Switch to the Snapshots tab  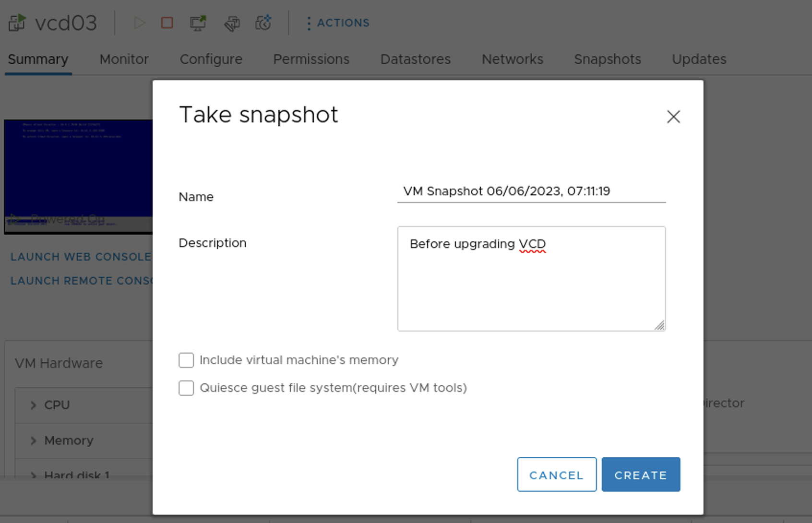(x=607, y=59)
